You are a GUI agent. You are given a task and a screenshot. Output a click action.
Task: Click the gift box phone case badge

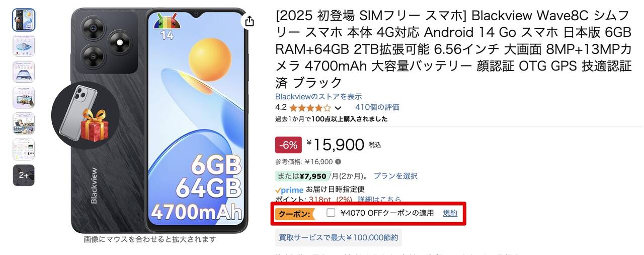click(x=85, y=115)
